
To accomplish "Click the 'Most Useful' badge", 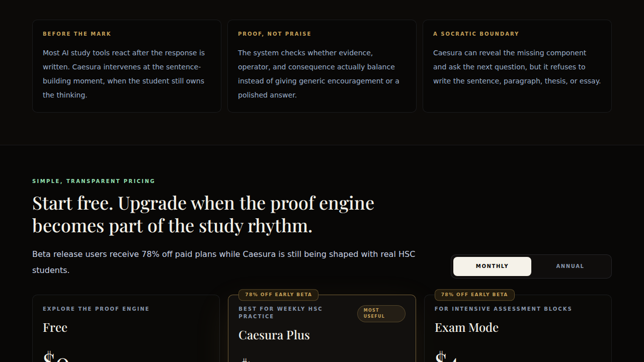I will pyautogui.click(x=381, y=313).
